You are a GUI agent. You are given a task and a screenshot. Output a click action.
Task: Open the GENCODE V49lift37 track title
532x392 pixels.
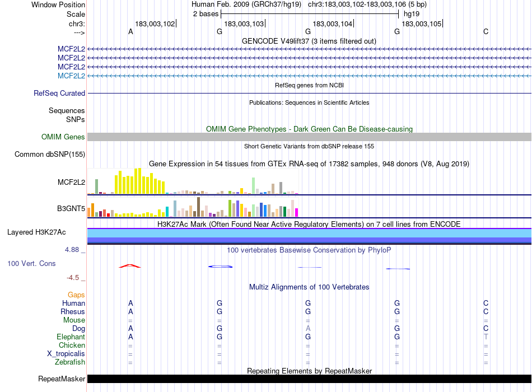click(309, 41)
